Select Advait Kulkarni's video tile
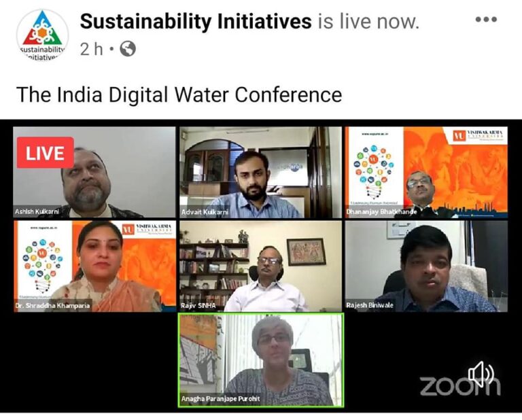Viewport: 522px width, 420px height. [x=260, y=172]
